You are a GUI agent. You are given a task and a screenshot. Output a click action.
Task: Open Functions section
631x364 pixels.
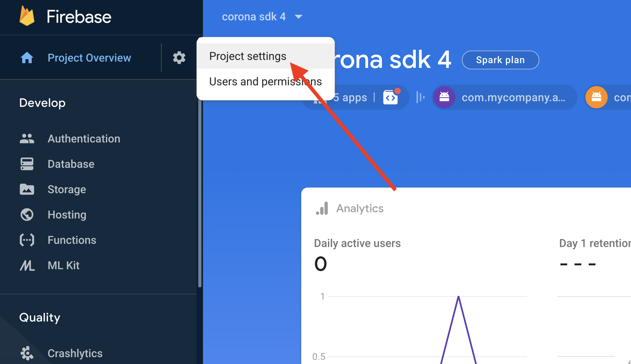pyautogui.click(x=72, y=240)
